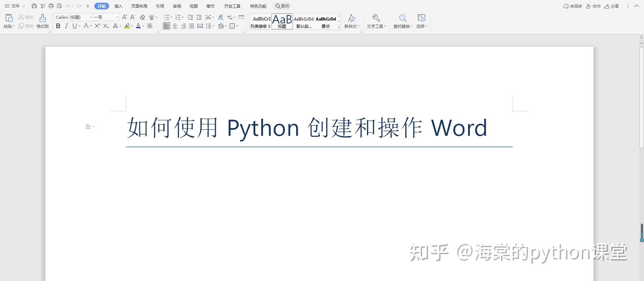
Task: Open the customize quick access toolbar dropdown
Action: [88, 6]
